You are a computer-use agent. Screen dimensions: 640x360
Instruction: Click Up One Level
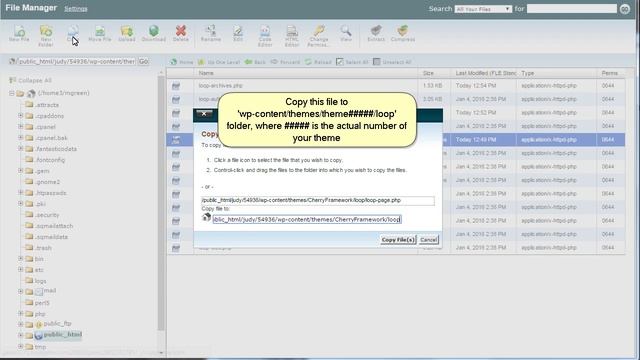(218, 62)
